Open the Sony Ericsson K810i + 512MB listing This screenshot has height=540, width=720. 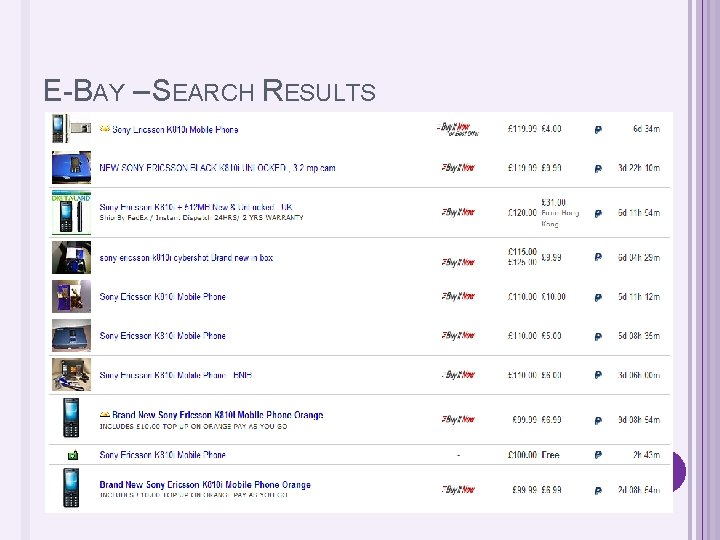point(196,207)
